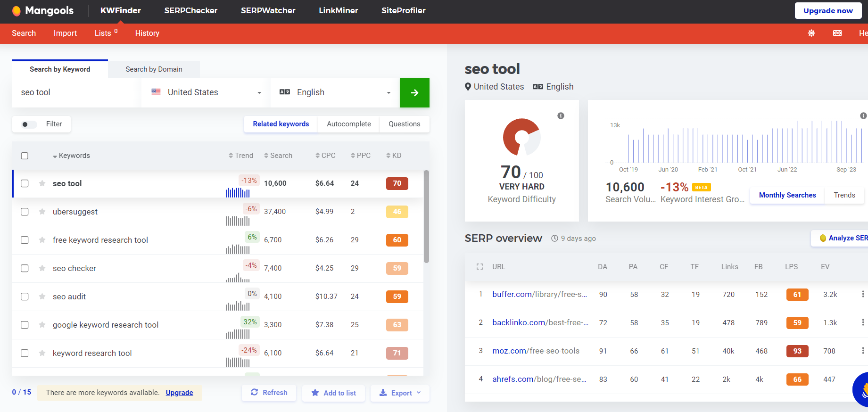Open Keyword Difficulty info icon
The image size is (868, 412).
click(561, 115)
